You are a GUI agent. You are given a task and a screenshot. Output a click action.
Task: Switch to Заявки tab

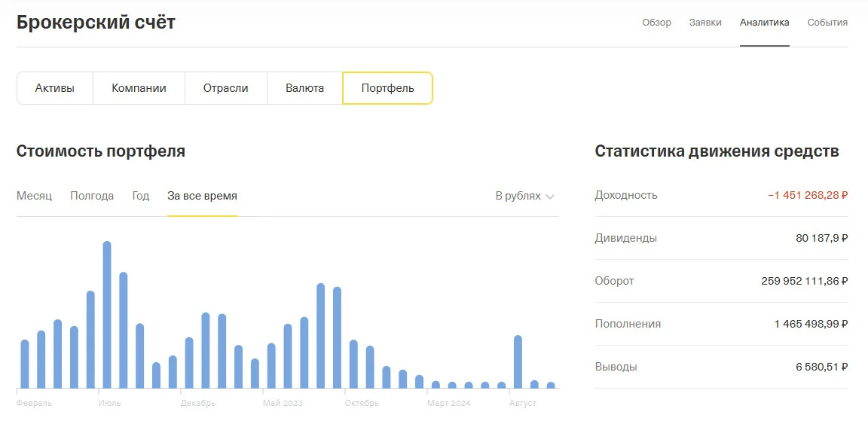[x=705, y=23]
